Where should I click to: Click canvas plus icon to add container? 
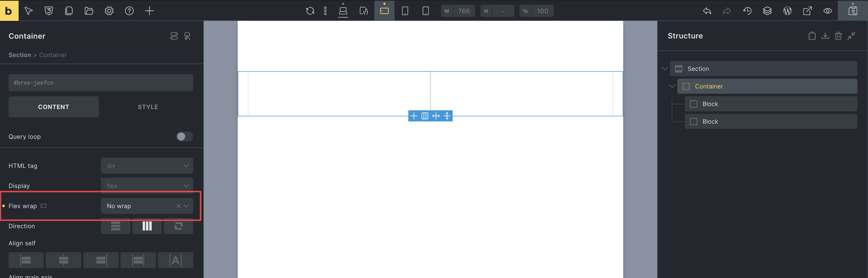click(x=414, y=116)
